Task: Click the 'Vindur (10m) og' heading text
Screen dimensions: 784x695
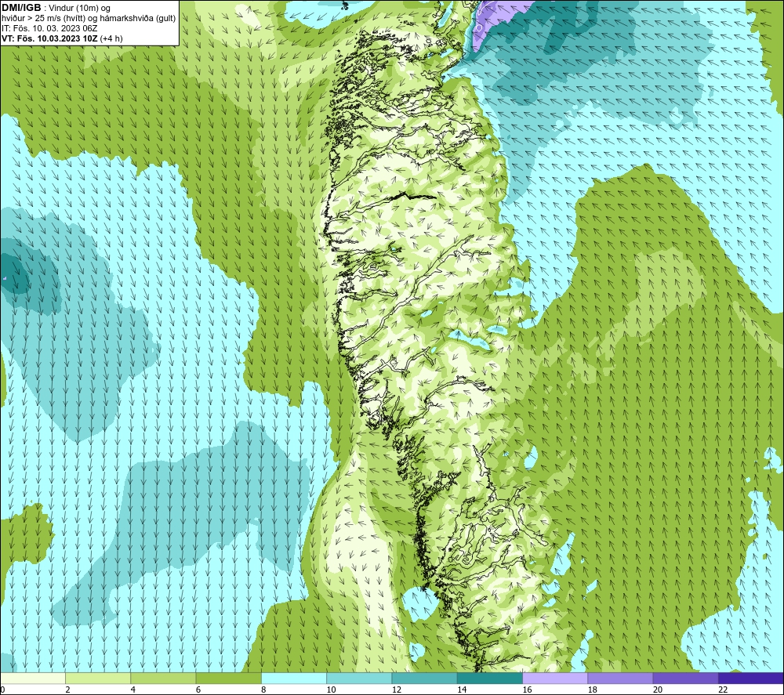Action: click(x=79, y=9)
